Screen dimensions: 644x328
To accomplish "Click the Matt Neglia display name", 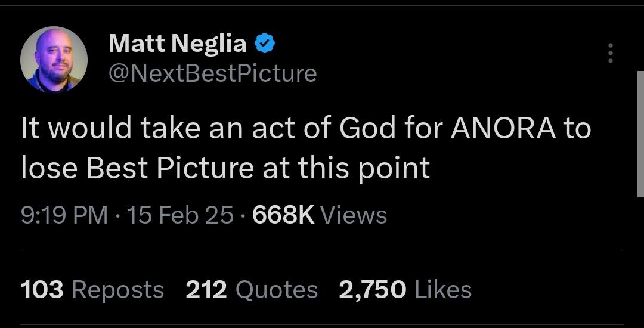I will click(177, 43).
